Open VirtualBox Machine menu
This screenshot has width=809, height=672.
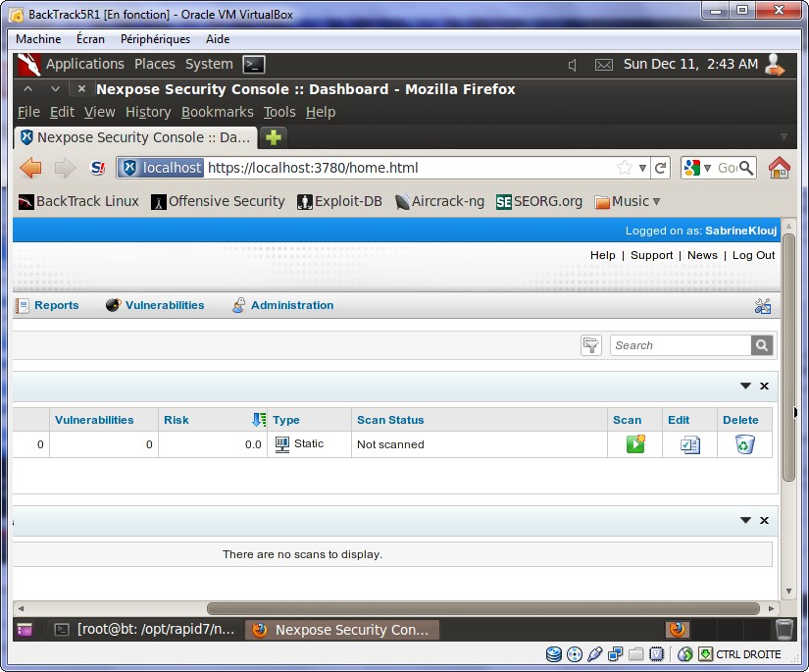click(x=38, y=39)
